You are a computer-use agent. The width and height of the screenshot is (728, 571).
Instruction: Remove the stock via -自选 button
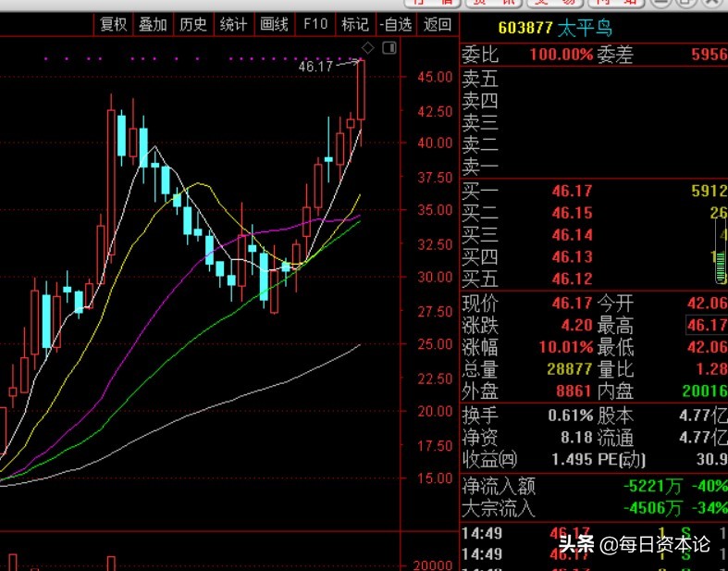click(396, 25)
